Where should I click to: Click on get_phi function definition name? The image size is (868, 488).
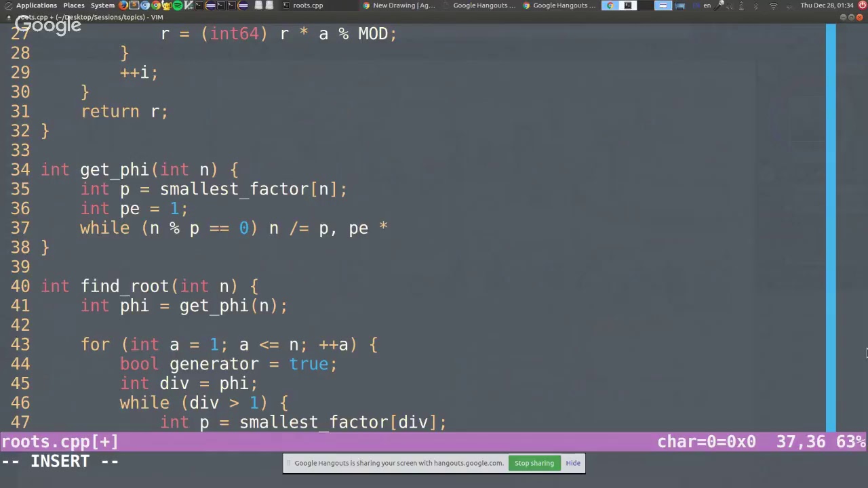tap(114, 169)
